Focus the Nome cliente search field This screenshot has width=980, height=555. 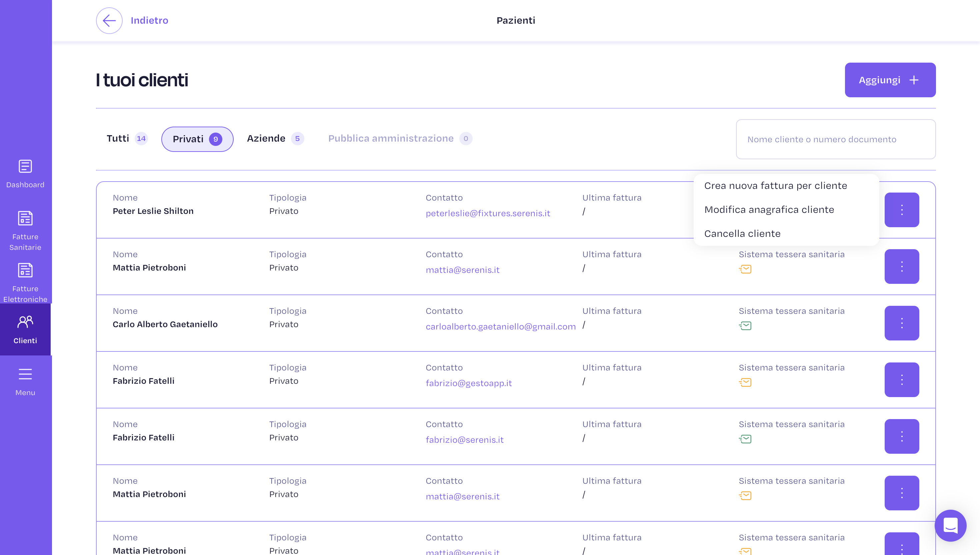click(x=835, y=139)
